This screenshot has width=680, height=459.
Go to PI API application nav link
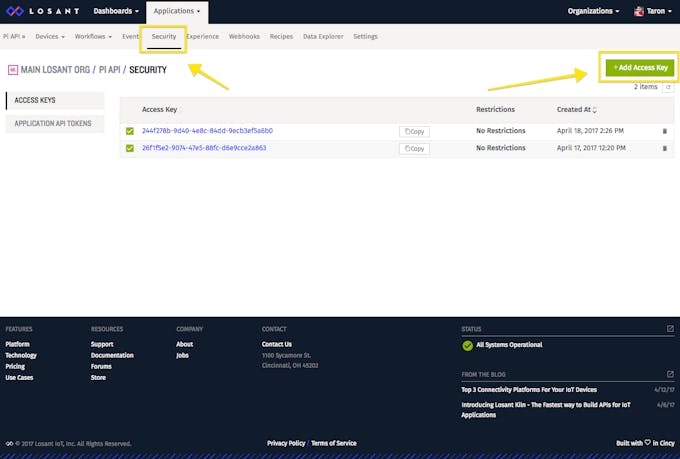[14, 36]
